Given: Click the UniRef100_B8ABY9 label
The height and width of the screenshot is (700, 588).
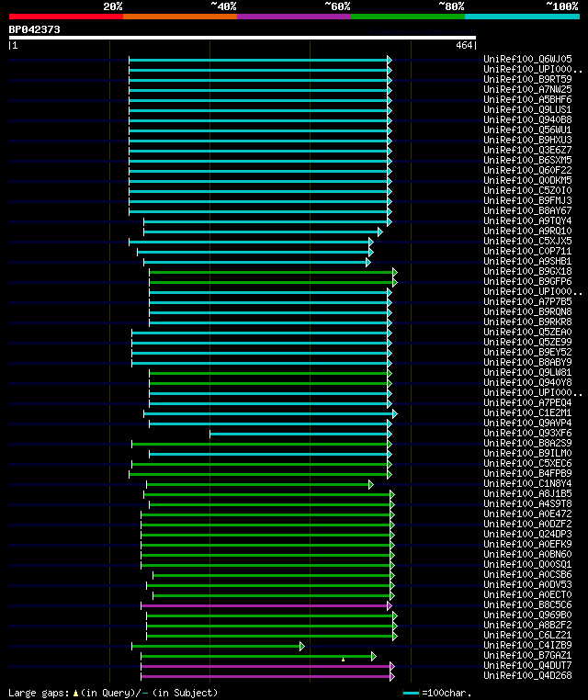Looking at the screenshot, I should (x=527, y=362).
